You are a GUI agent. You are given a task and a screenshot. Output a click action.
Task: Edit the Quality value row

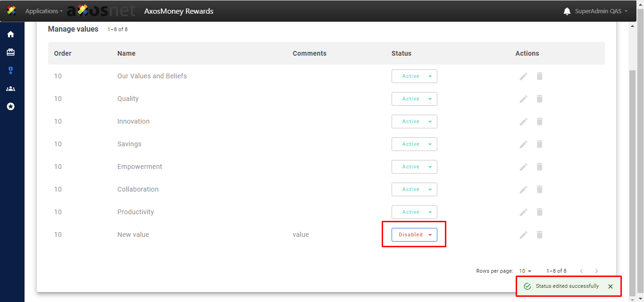point(523,99)
